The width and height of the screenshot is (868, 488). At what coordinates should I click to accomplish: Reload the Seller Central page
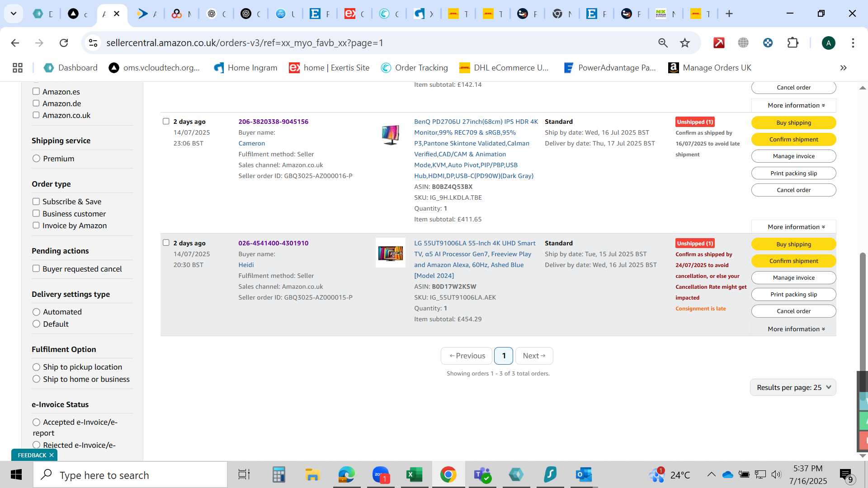pyautogui.click(x=64, y=43)
